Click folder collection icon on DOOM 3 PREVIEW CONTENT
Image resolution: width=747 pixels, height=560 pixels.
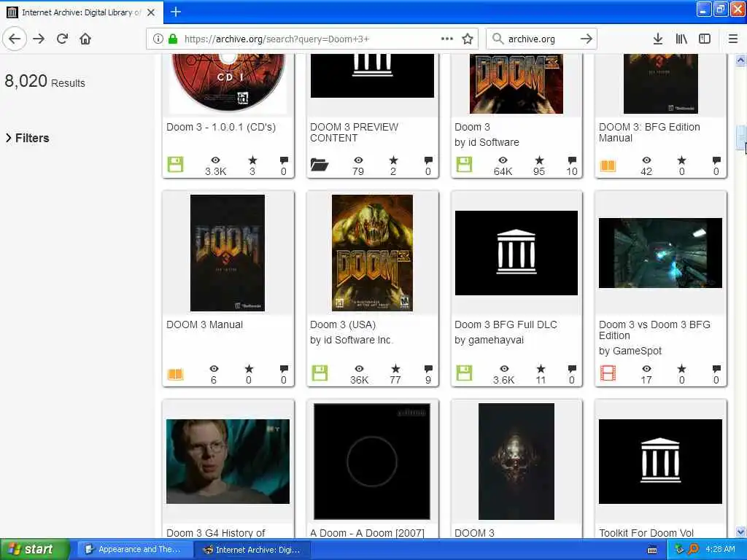(320, 164)
